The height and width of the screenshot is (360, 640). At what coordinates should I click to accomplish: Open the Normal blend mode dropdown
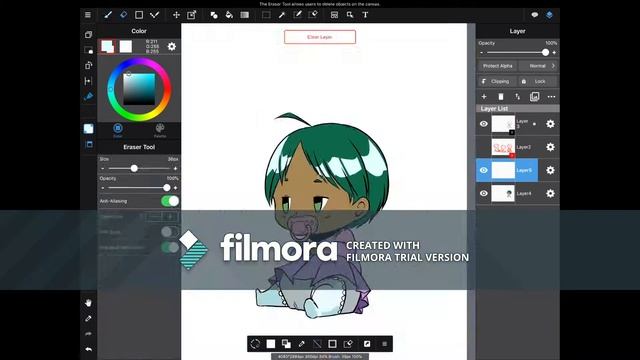point(538,66)
